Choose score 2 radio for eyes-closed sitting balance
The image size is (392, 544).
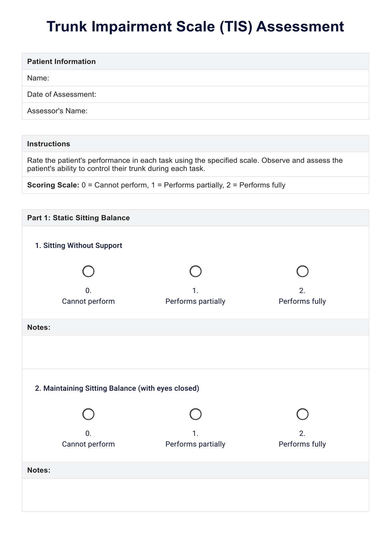coord(302,414)
